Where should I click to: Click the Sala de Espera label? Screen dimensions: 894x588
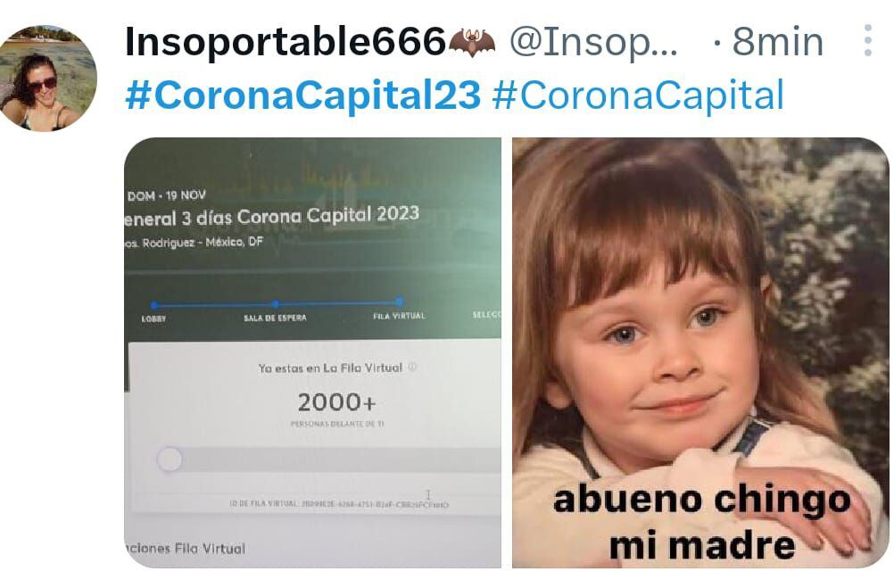tap(275, 318)
